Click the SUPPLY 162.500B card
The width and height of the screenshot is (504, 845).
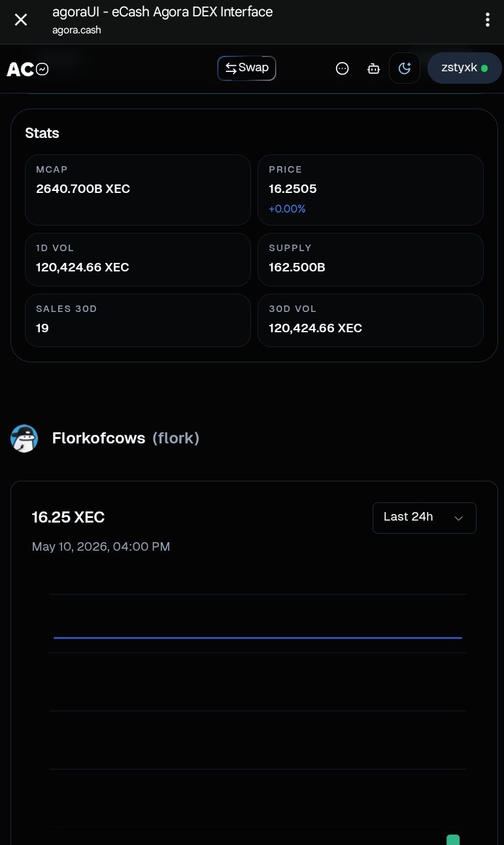(370, 259)
